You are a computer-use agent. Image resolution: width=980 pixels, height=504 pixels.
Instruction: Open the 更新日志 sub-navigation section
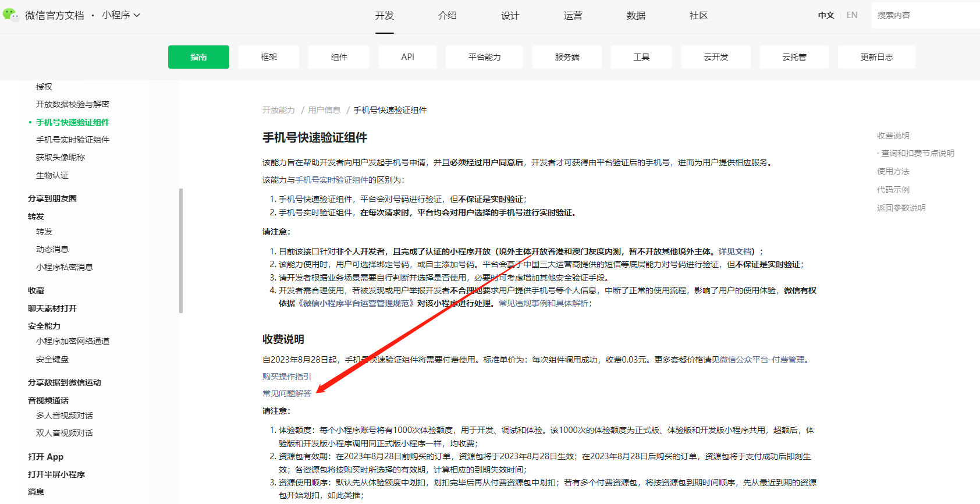click(877, 57)
